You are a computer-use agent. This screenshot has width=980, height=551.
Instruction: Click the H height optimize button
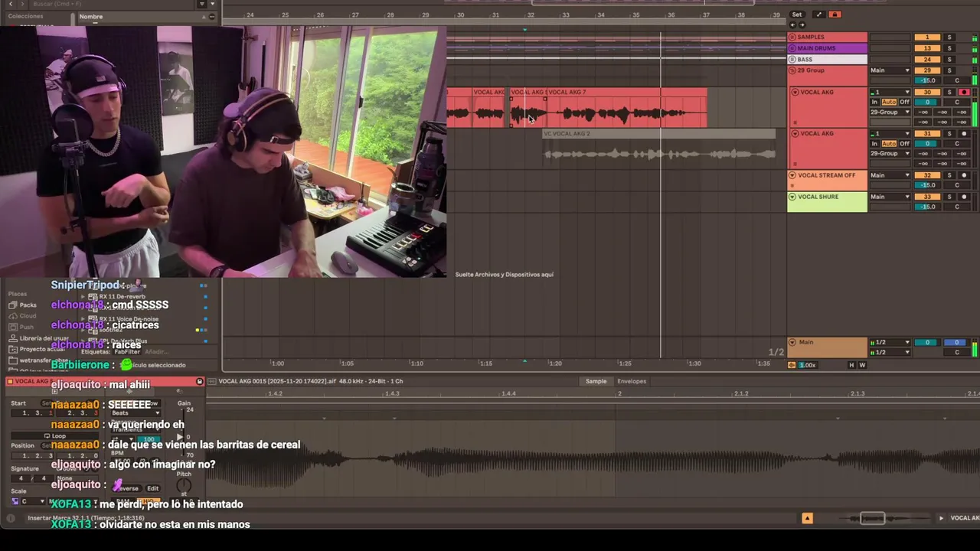click(851, 365)
